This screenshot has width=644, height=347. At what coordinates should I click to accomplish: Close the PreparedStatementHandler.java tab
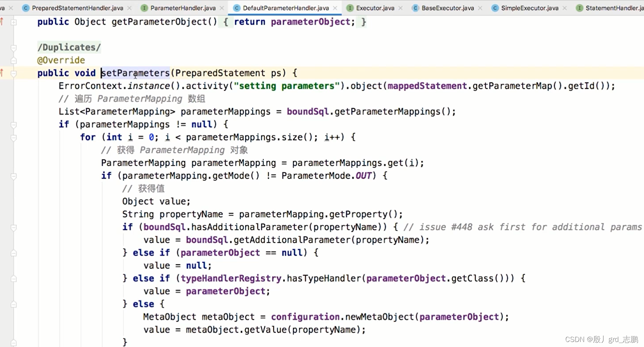pyautogui.click(x=129, y=8)
